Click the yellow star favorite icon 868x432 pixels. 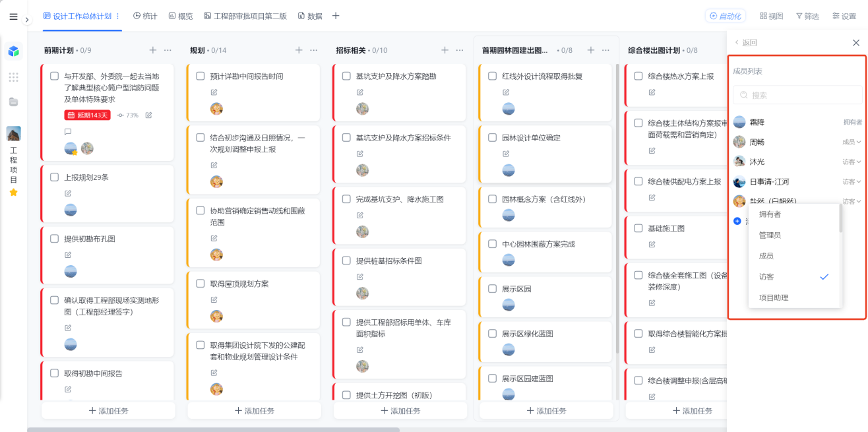coord(13,193)
